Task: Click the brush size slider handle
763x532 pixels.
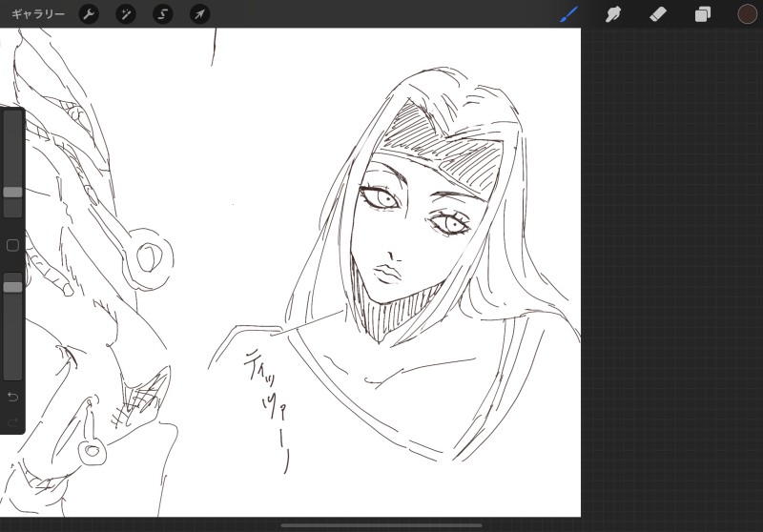Action: [x=12, y=192]
